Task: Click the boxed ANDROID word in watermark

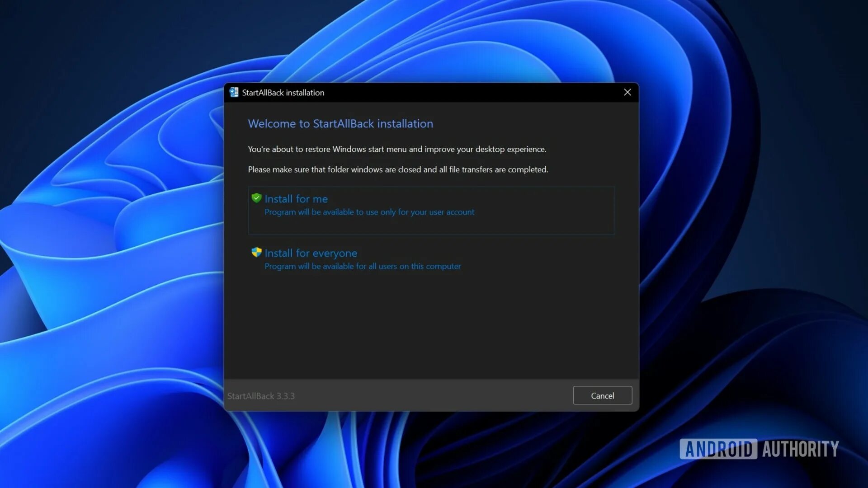Action: click(x=718, y=449)
